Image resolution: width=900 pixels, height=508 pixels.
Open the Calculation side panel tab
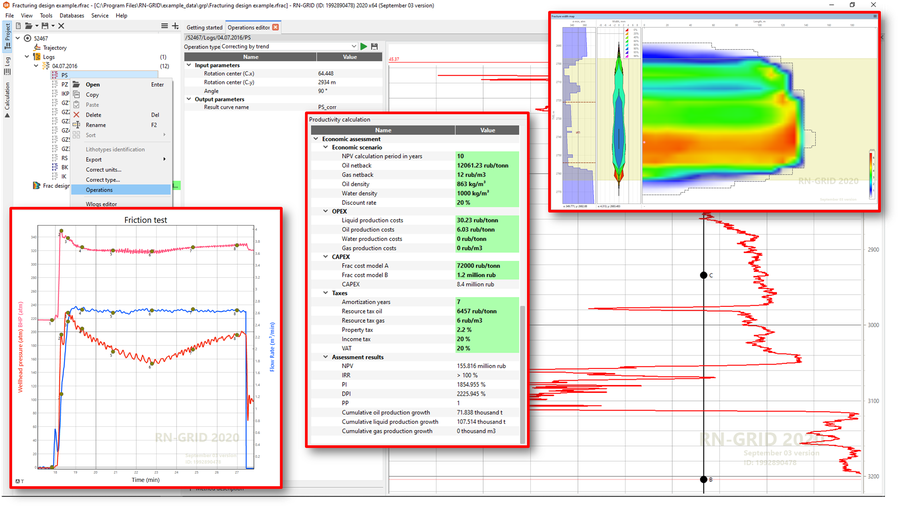[x=7, y=98]
